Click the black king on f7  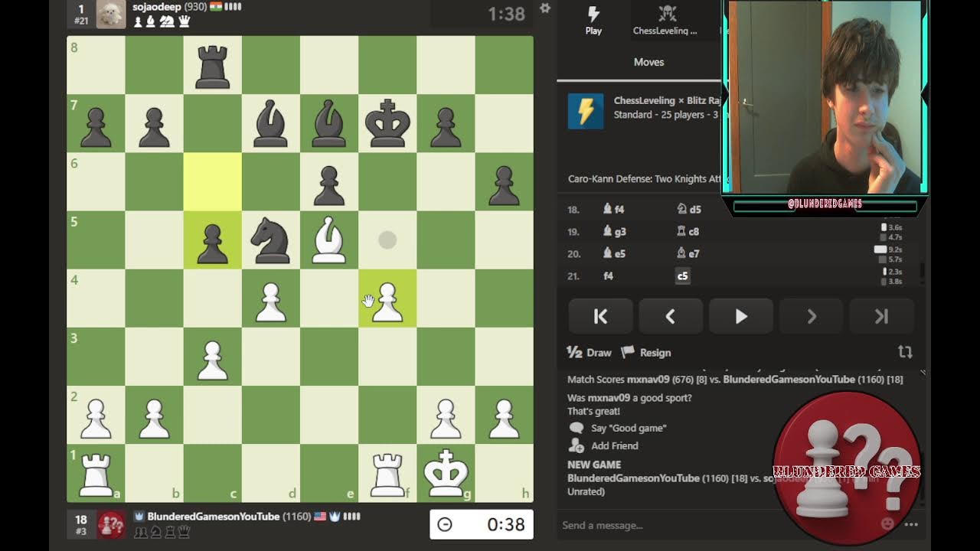387,123
